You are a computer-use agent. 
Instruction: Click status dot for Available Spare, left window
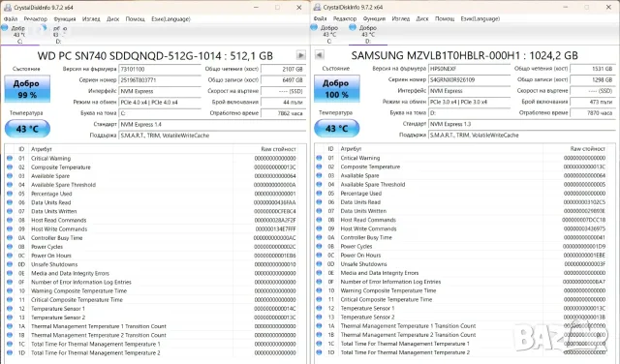(10, 176)
